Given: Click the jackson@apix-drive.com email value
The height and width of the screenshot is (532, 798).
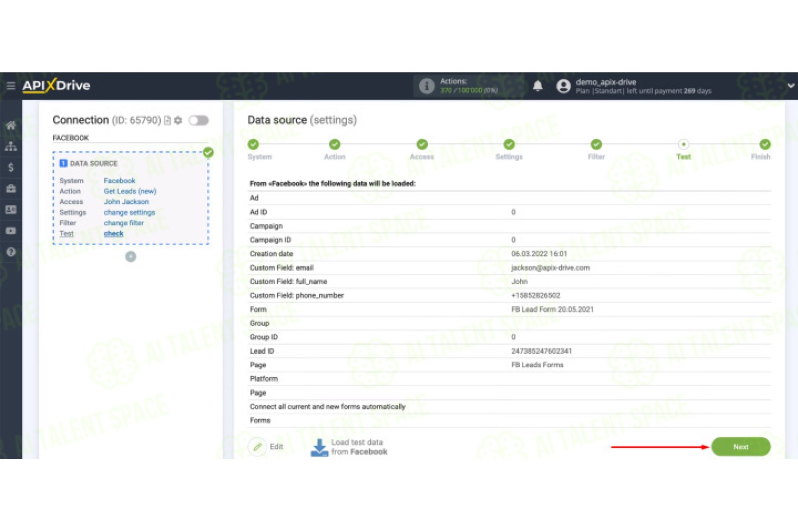Looking at the screenshot, I should [x=551, y=268].
